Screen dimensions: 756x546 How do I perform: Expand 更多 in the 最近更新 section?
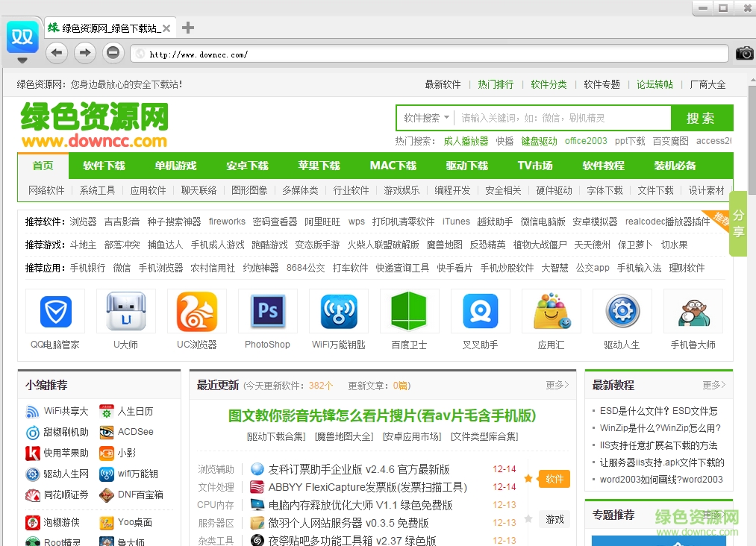(x=557, y=385)
